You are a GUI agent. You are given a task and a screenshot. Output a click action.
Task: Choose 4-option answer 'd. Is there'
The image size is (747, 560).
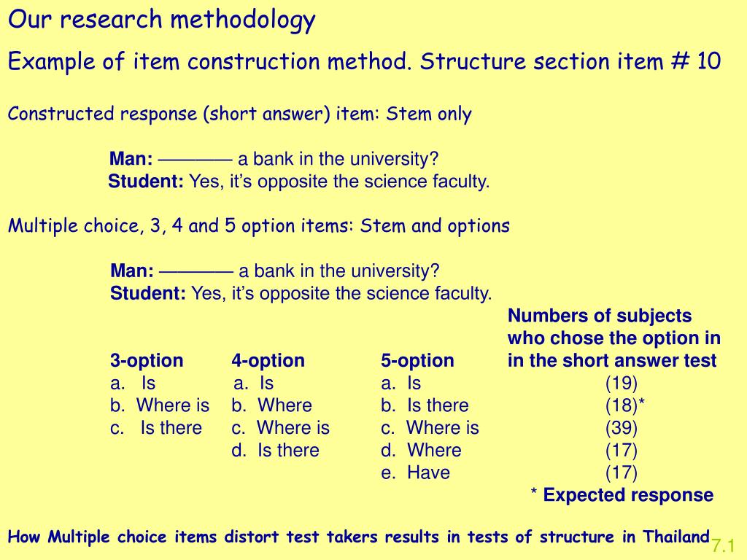point(275,450)
